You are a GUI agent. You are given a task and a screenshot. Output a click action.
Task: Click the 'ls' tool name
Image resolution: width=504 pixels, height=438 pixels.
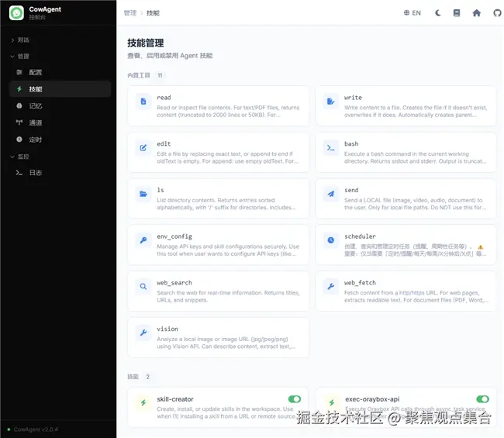(161, 190)
